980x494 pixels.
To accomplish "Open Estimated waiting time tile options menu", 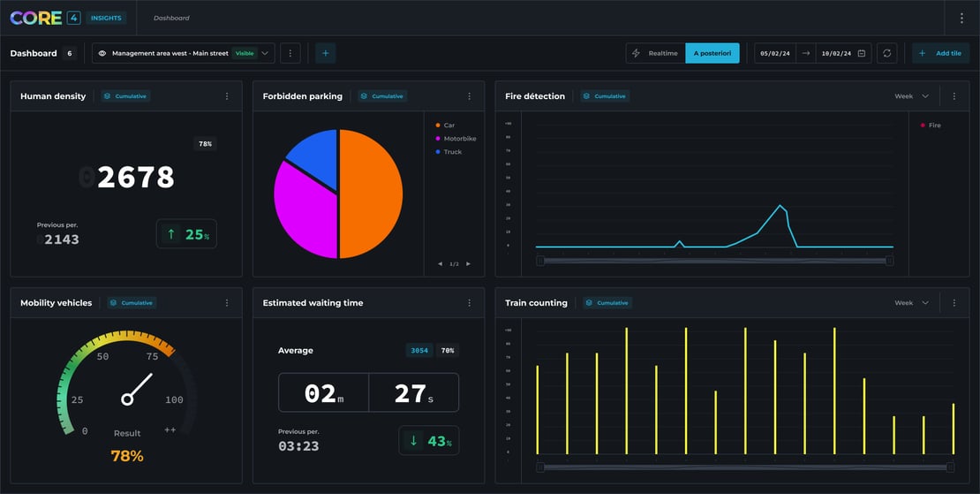I will click(470, 302).
